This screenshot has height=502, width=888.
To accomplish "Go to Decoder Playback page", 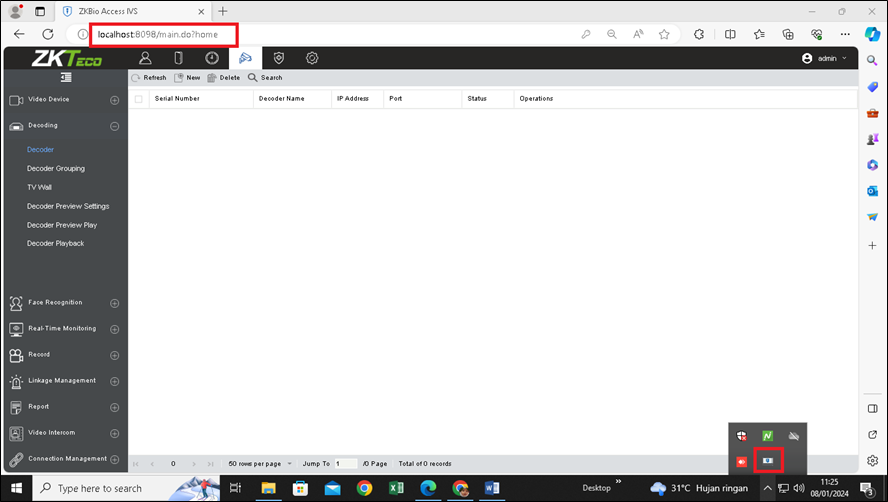I will [x=56, y=243].
